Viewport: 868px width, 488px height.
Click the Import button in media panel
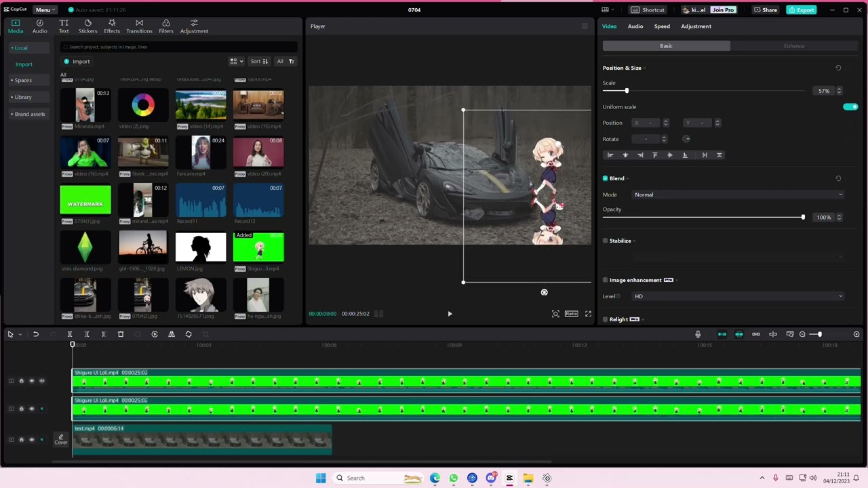[x=77, y=62]
